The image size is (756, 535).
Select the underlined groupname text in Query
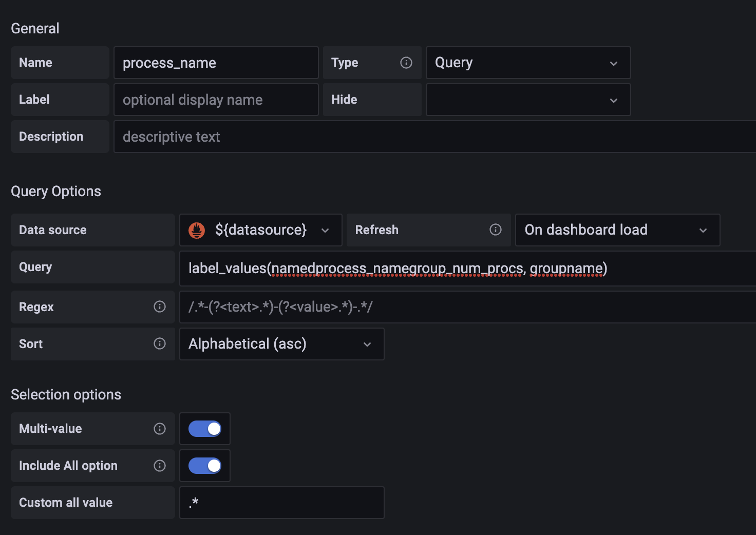pyautogui.click(x=566, y=268)
